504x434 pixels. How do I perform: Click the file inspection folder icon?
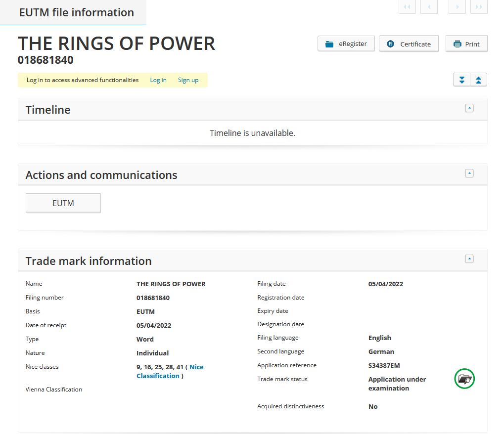[x=464, y=379]
